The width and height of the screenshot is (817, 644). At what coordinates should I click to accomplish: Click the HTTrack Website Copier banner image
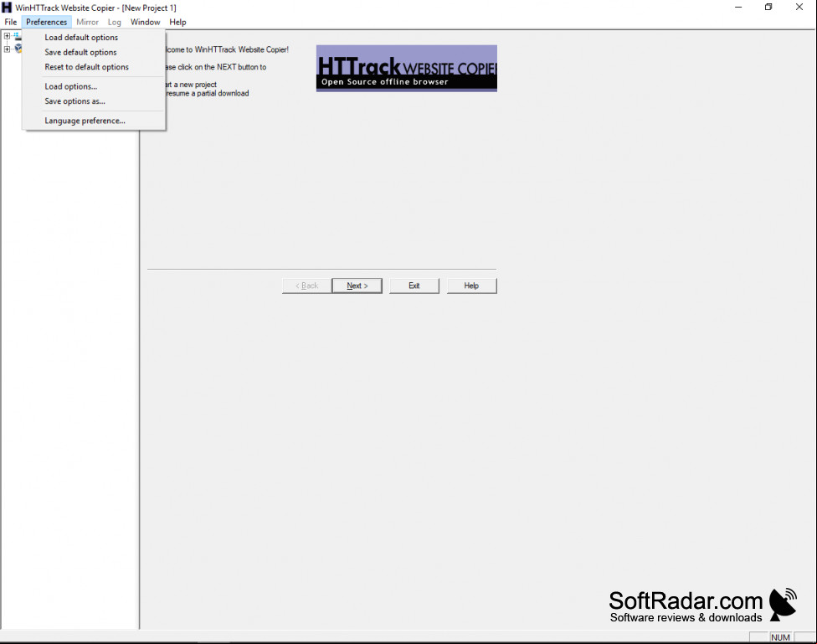[407, 69]
